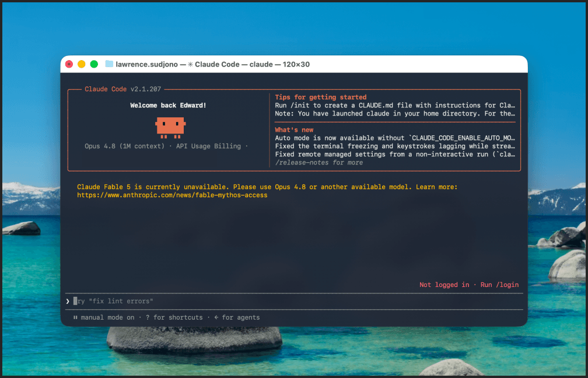
Task: Click the "Note: You have launched claude" line
Action: (x=395, y=113)
